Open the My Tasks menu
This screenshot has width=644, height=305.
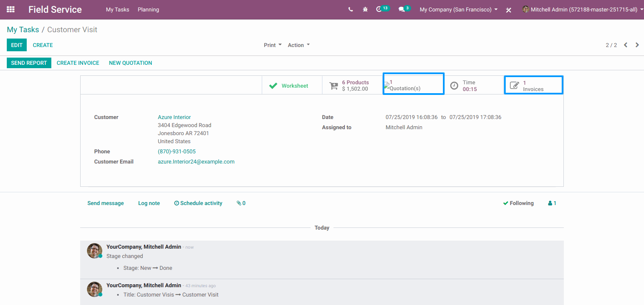point(118,9)
